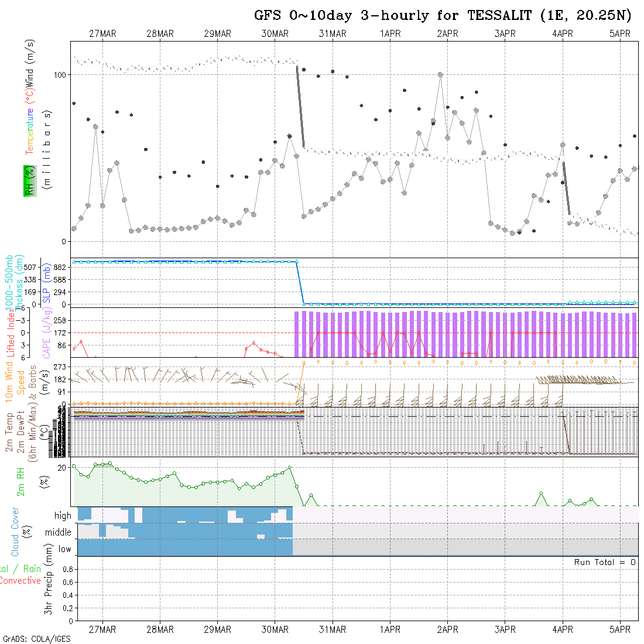Viewport: 644px width, 644px height.
Task: Click the Run Total = 0 text
Action: [x=605, y=562]
